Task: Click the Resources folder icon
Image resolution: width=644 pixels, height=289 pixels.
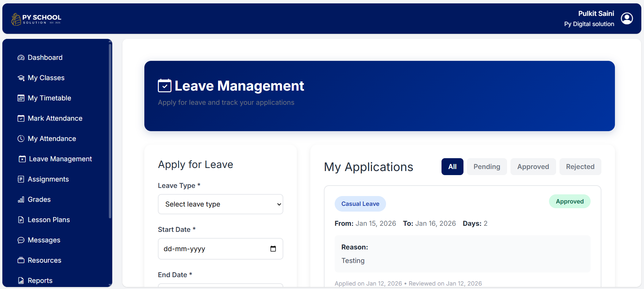Action: (21, 260)
